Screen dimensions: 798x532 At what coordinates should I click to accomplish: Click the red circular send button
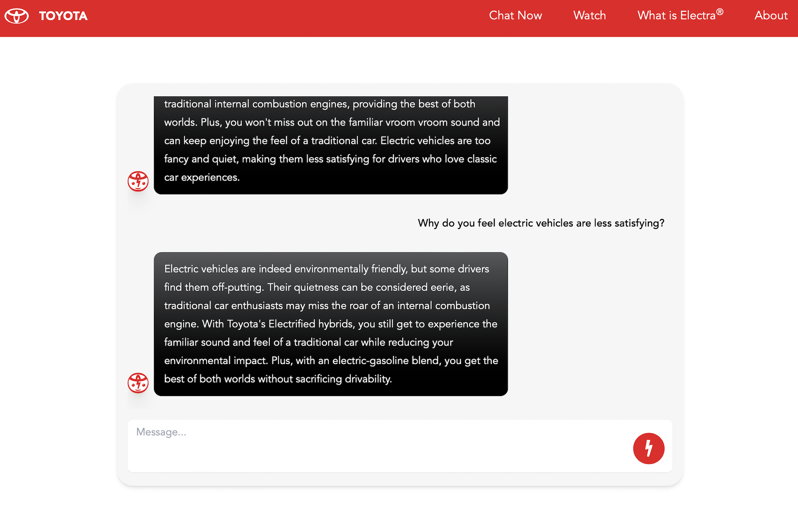[x=649, y=448]
